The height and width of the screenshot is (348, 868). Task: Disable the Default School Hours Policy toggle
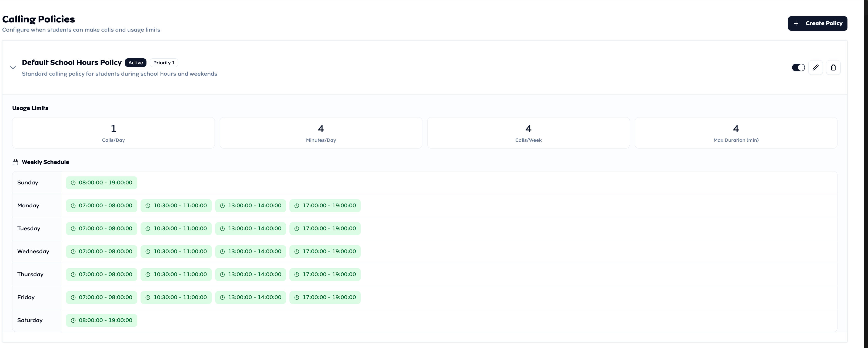pos(798,68)
